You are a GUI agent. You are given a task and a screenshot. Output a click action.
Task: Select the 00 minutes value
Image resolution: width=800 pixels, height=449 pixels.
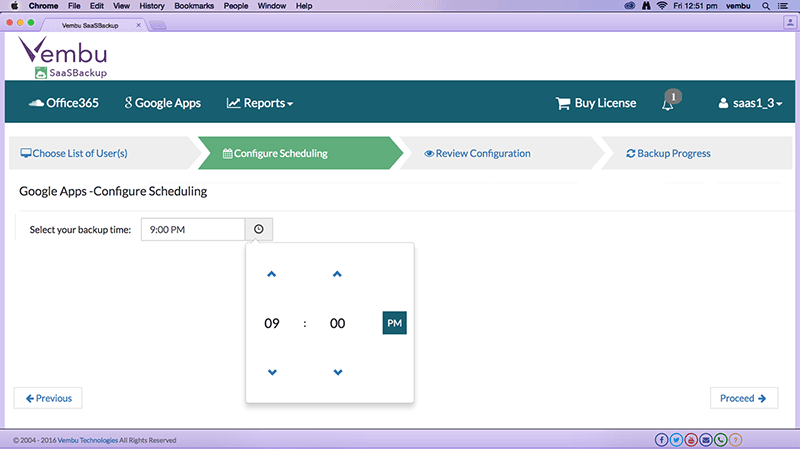(x=337, y=323)
